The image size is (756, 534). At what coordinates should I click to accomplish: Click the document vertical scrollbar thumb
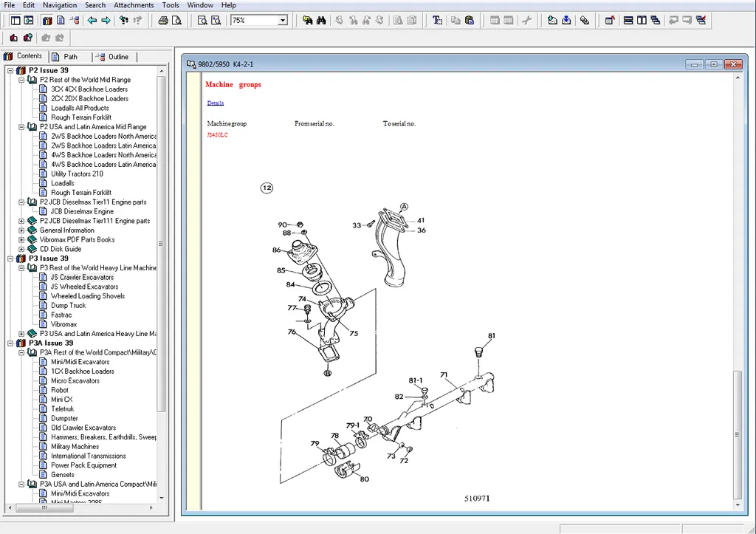(x=738, y=434)
